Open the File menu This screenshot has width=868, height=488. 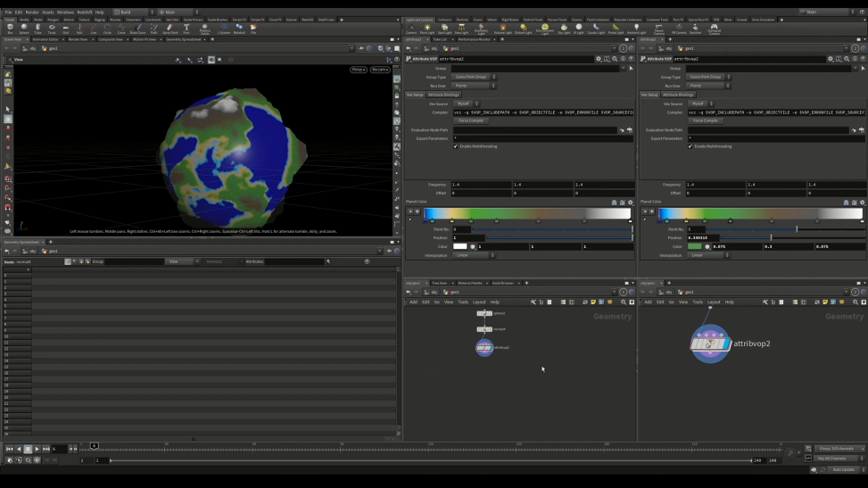(x=8, y=12)
